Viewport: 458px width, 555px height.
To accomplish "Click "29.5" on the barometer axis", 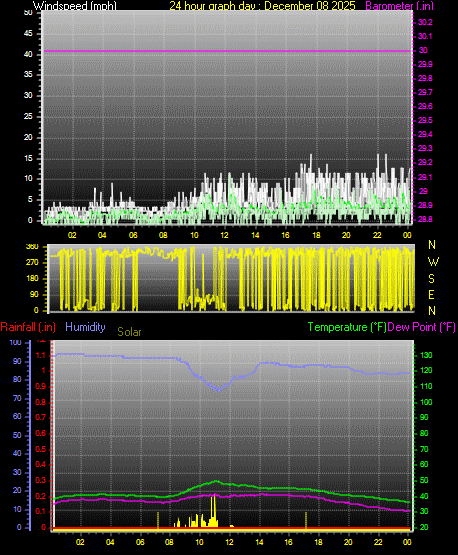I will click(425, 120).
